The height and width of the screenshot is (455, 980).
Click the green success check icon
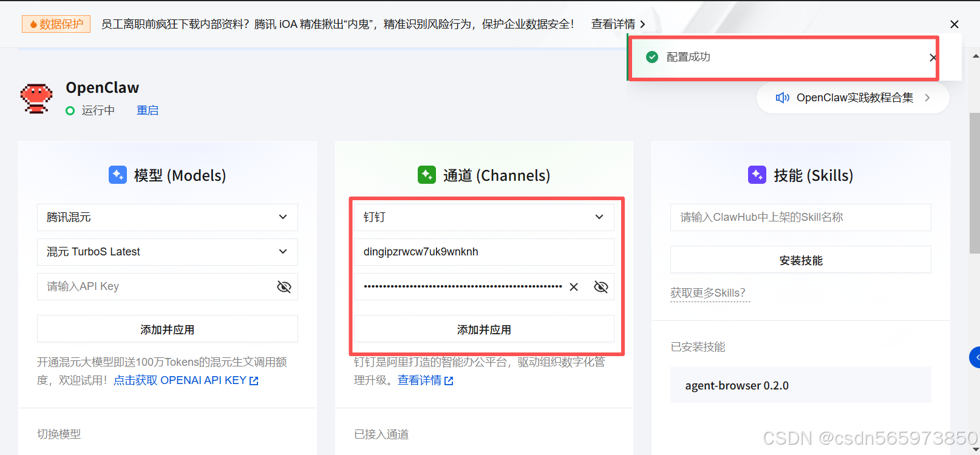click(x=652, y=57)
